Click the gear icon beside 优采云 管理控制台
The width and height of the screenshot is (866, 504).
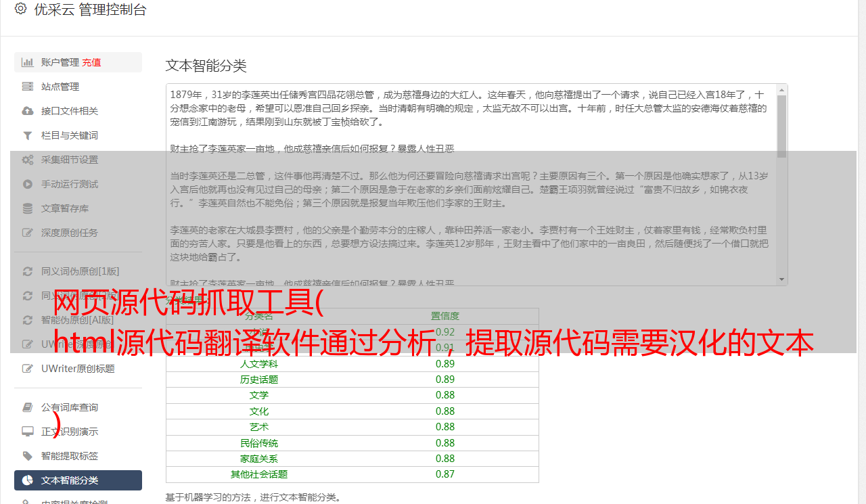(x=20, y=9)
